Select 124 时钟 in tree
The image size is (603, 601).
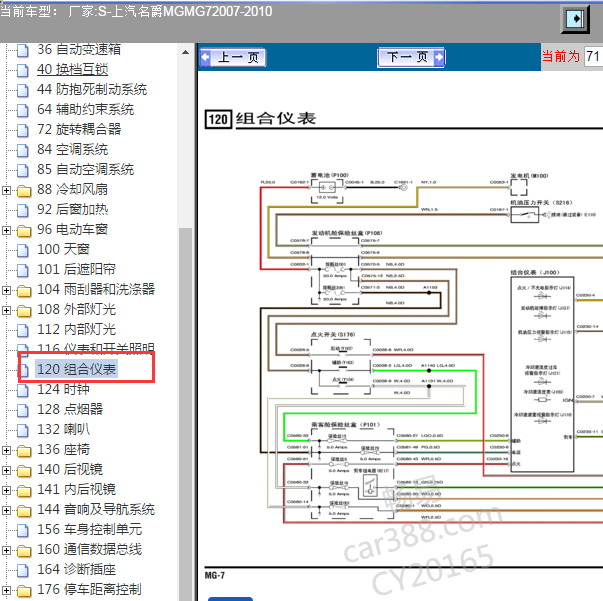63,389
